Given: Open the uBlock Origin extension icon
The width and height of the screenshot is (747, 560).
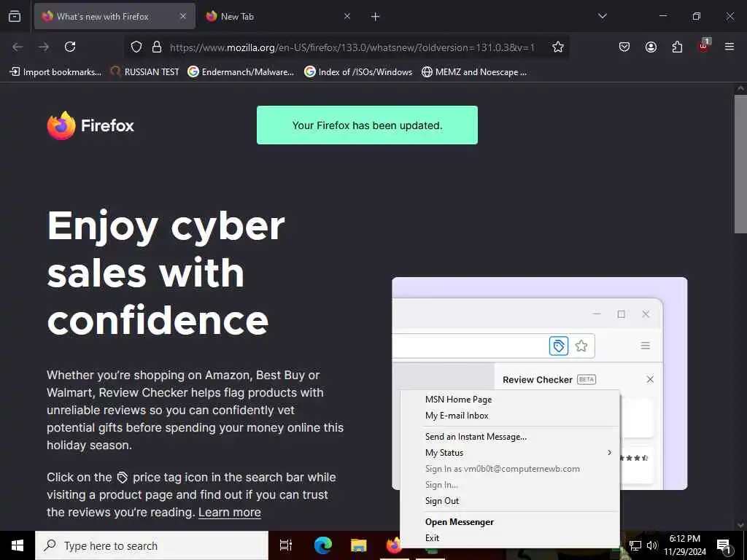Looking at the screenshot, I should [704, 46].
